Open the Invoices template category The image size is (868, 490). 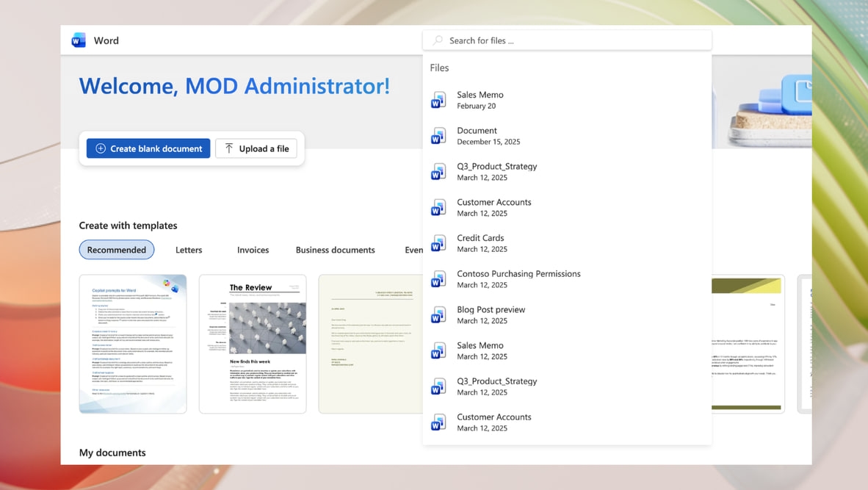[253, 250]
